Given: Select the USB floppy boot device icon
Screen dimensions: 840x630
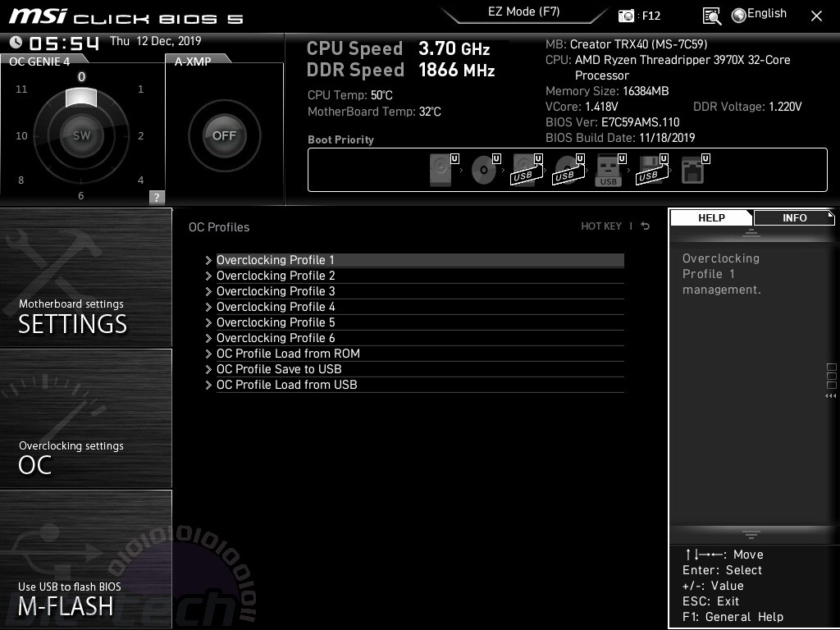Looking at the screenshot, I should pyautogui.click(x=651, y=170).
